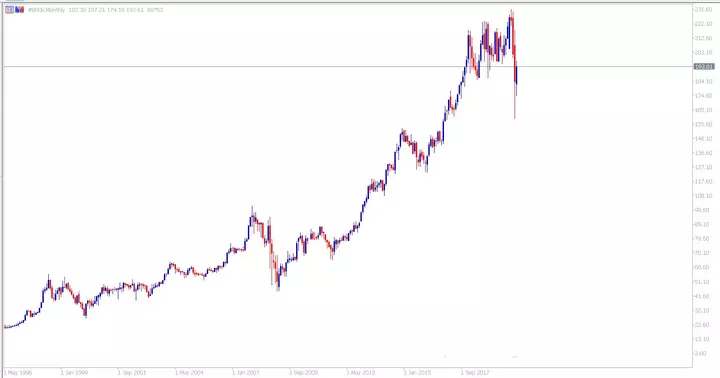This screenshot has width=720, height=378.
Task: Click the 1 Sep 2009 date label
Action: [303, 372]
